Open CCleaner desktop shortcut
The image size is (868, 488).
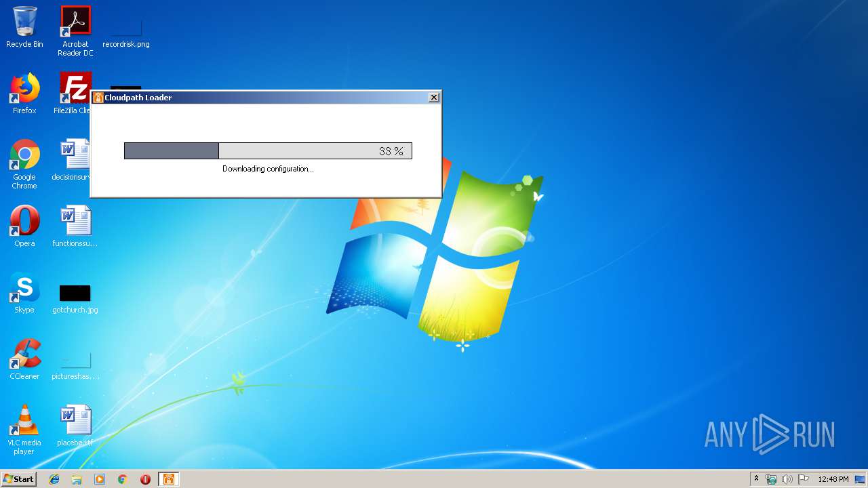[24, 359]
